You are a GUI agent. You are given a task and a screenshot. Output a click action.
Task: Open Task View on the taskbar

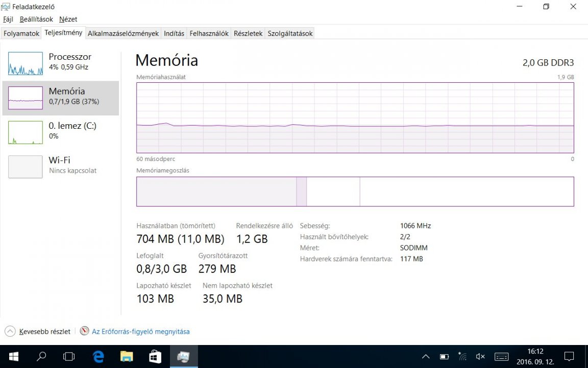tap(69, 356)
